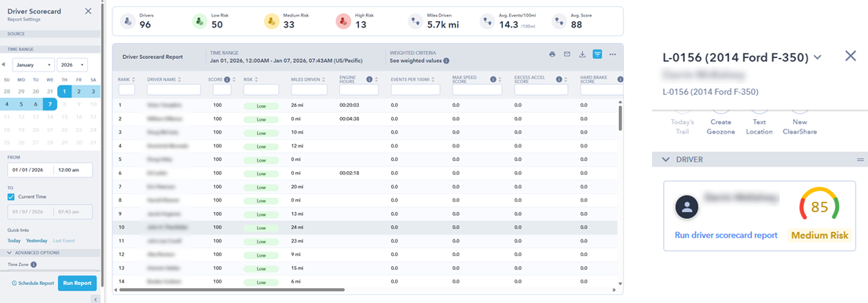Viewport: 868px width, 303px height.
Task: Sort table by Driver Name
Action: [179, 79]
